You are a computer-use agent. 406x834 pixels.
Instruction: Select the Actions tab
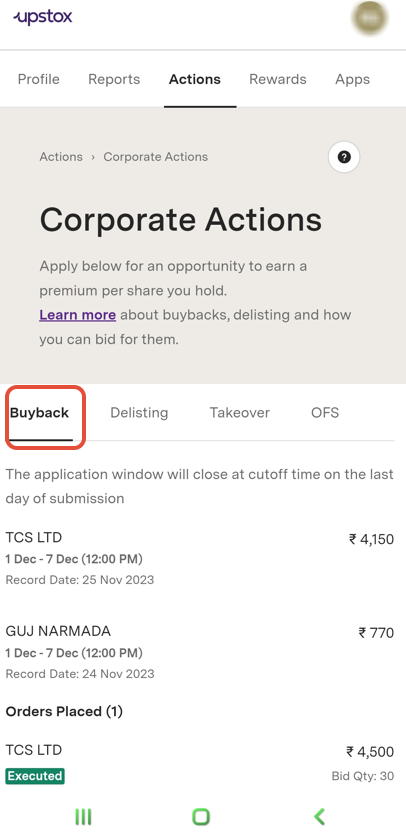coord(195,80)
